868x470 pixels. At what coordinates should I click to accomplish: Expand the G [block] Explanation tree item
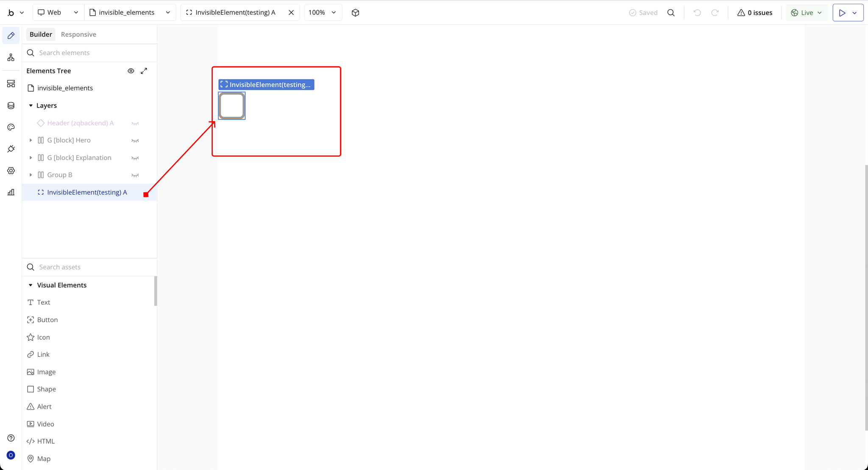(31, 158)
